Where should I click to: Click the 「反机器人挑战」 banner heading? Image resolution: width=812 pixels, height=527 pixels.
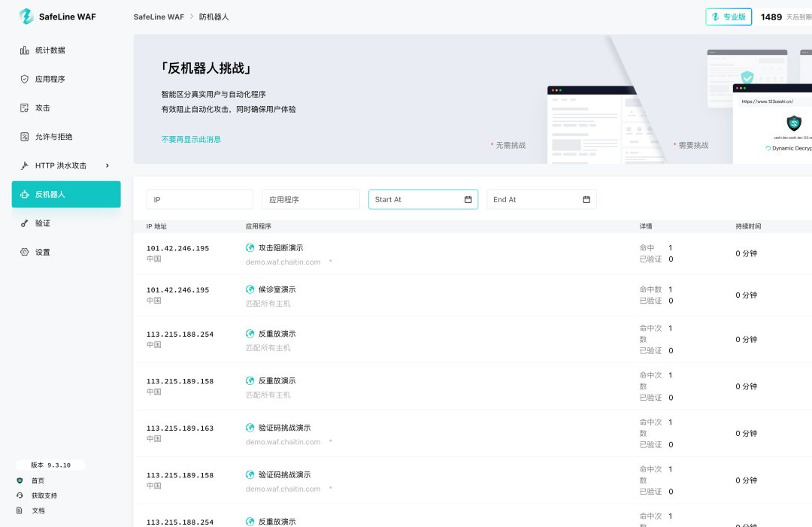pos(207,68)
